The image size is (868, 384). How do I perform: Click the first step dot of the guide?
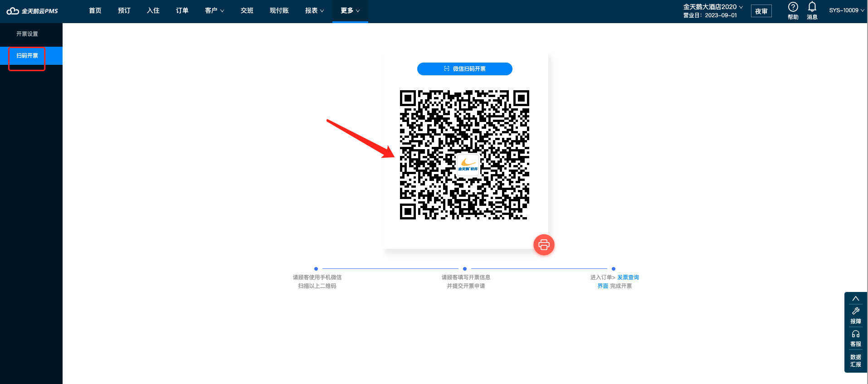[316, 269]
